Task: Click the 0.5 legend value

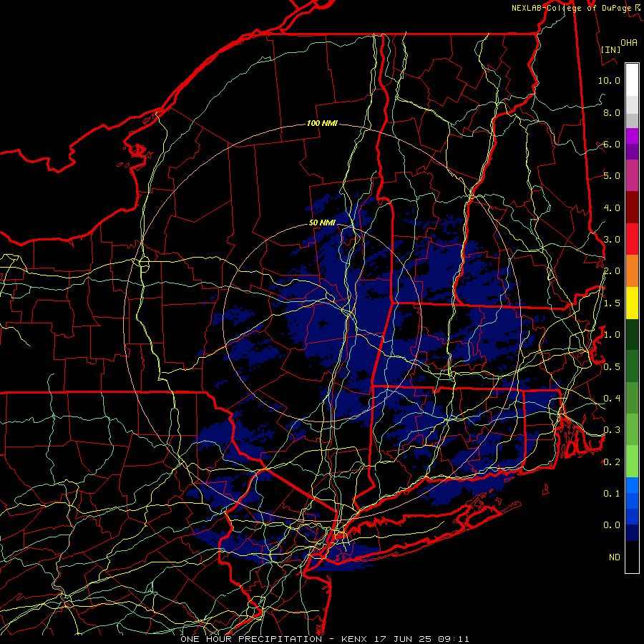Action: pyautogui.click(x=612, y=367)
